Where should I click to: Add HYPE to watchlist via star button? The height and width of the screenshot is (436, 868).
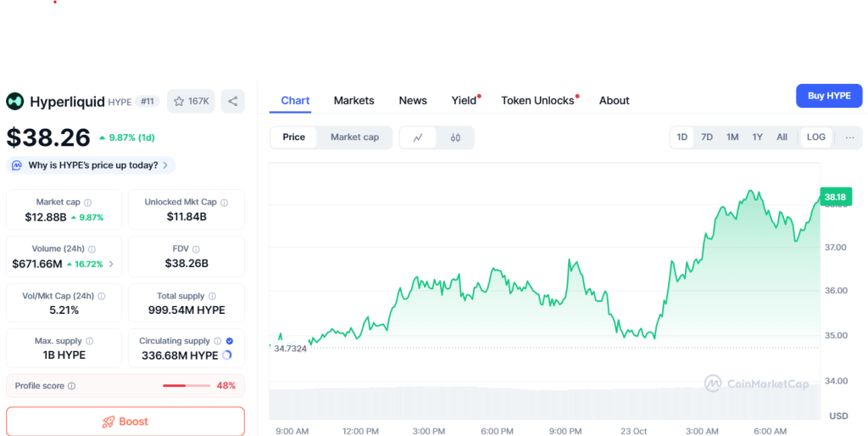tap(192, 102)
